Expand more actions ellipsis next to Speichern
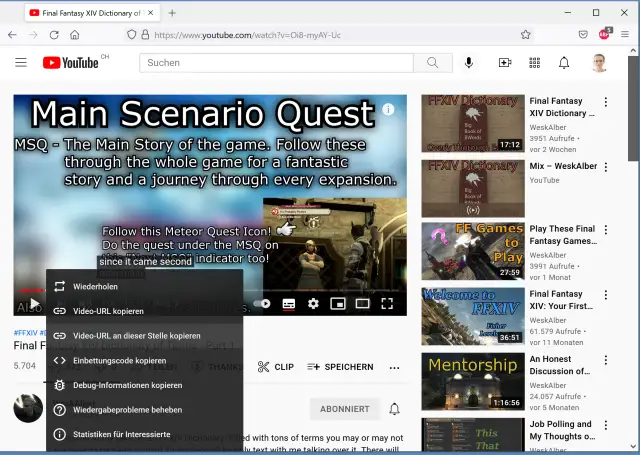Viewport: 640px width, 455px height. point(394,367)
